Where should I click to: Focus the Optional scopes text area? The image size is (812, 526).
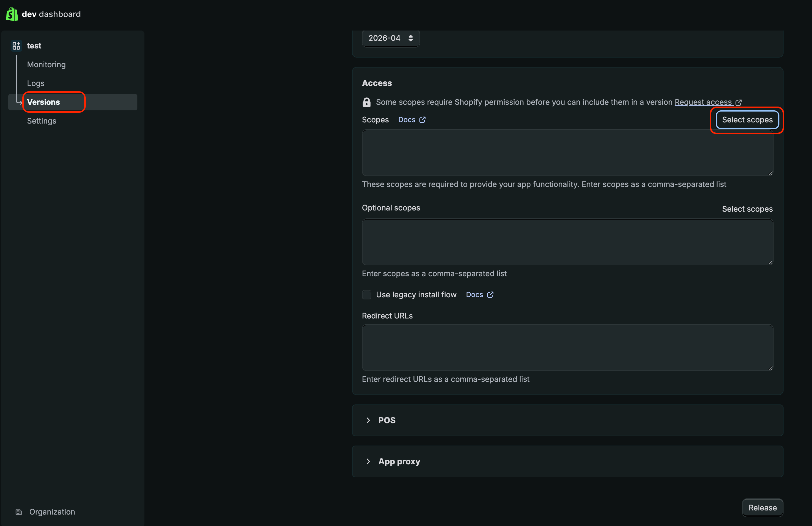tap(567, 242)
